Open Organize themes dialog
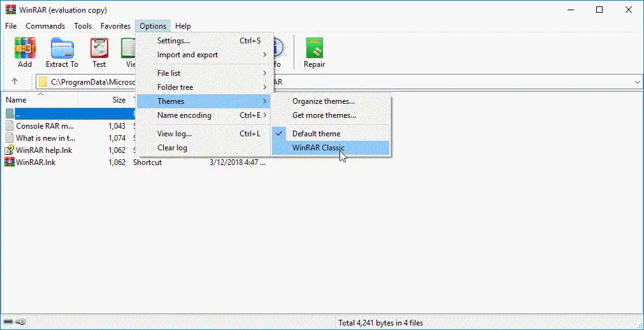644x330 pixels. click(330, 101)
